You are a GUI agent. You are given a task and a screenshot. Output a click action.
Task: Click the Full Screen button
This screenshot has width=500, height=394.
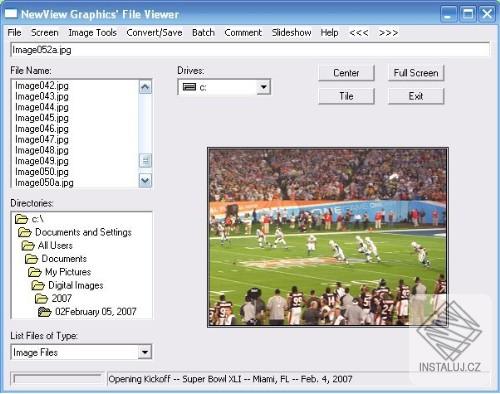point(416,73)
